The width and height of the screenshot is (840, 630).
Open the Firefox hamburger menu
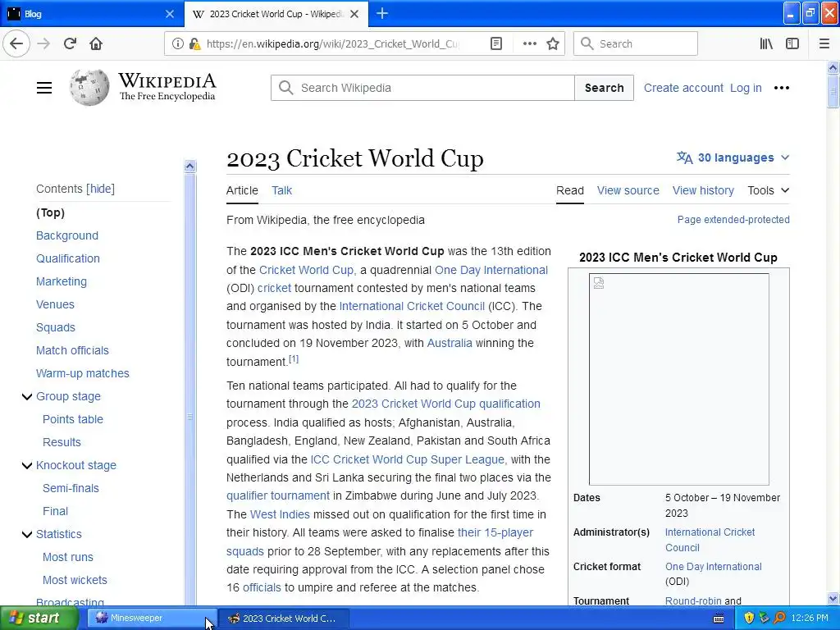click(x=824, y=44)
